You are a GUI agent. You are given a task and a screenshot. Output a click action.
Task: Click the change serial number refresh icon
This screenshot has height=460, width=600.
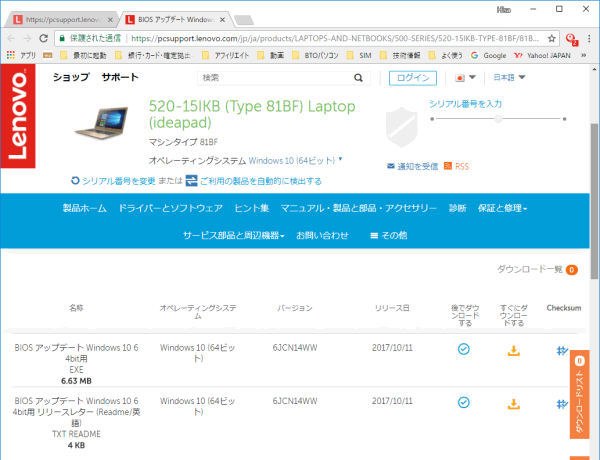(x=75, y=181)
